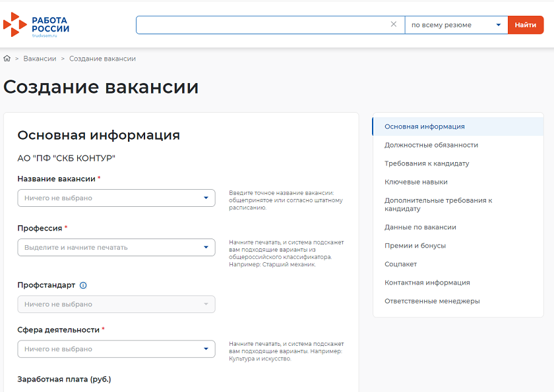This screenshot has width=554, height=392.
Task: Click the Работа России logo
Action: (36, 25)
